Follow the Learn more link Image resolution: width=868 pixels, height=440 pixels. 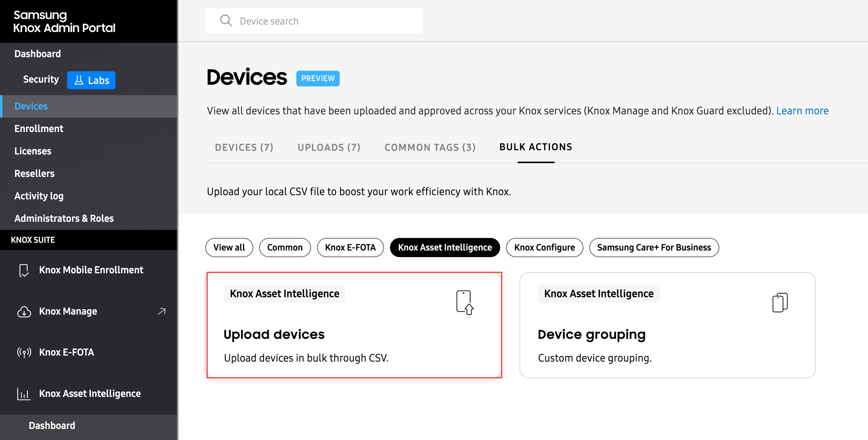pos(802,111)
